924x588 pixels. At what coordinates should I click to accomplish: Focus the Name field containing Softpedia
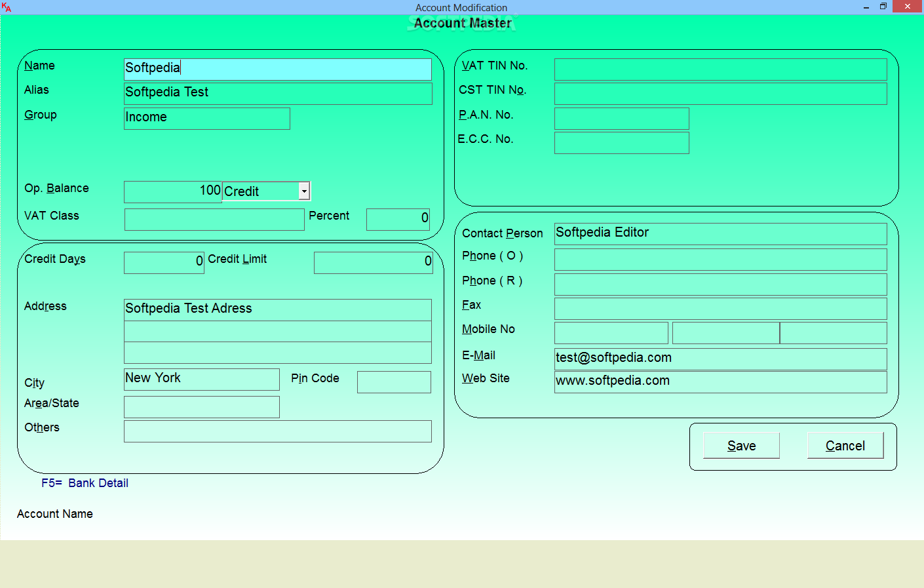click(278, 69)
